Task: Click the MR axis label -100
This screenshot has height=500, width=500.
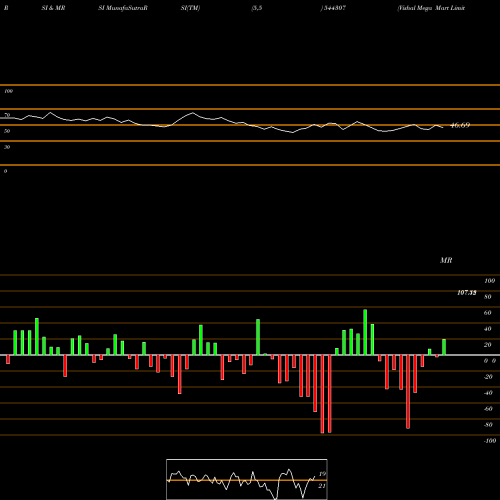Action: pos(490,441)
